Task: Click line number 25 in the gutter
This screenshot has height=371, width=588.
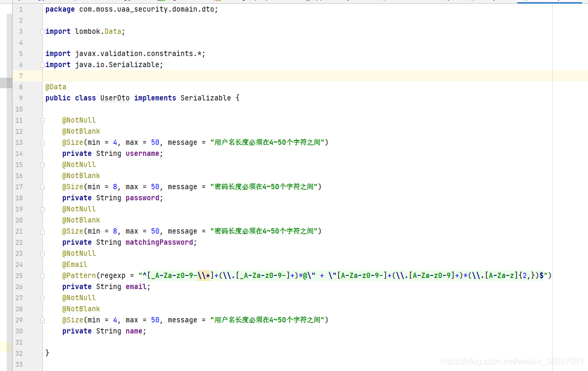Action: point(19,276)
